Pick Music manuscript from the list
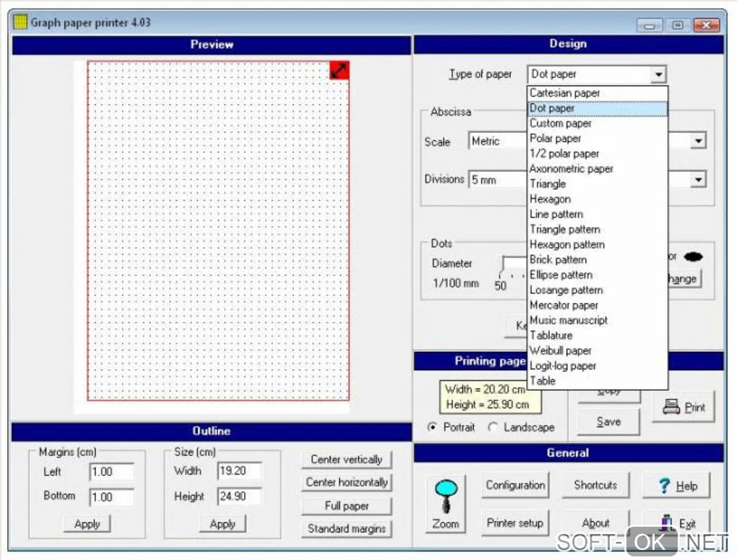This screenshot has height=560, width=737. (x=598, y=320)
